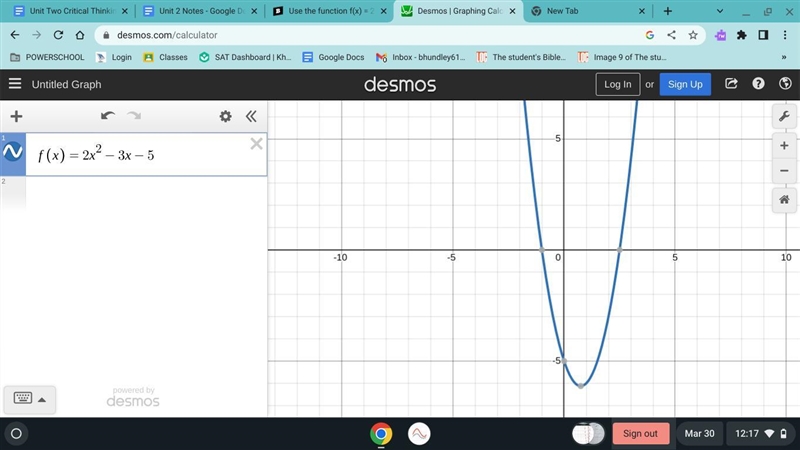Click Log In button

(x=617, y=84)
